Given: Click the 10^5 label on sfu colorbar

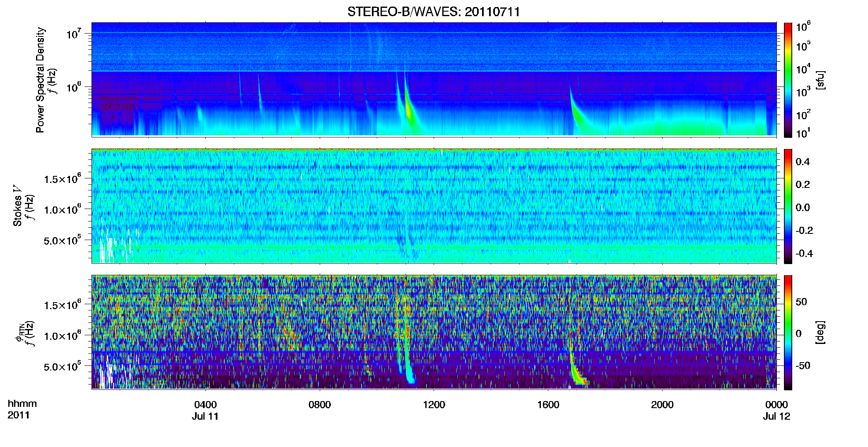Looking at the screenshot, I should pos(803,46).
